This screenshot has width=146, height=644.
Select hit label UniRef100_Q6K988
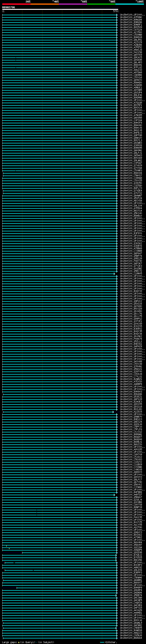click(131, 118)
